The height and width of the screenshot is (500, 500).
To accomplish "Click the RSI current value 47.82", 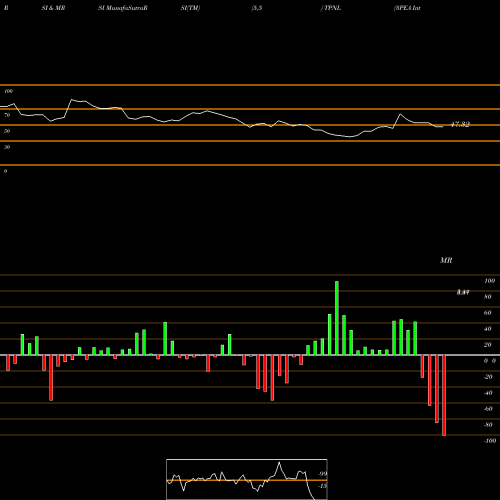I will (x=460, y=124).
